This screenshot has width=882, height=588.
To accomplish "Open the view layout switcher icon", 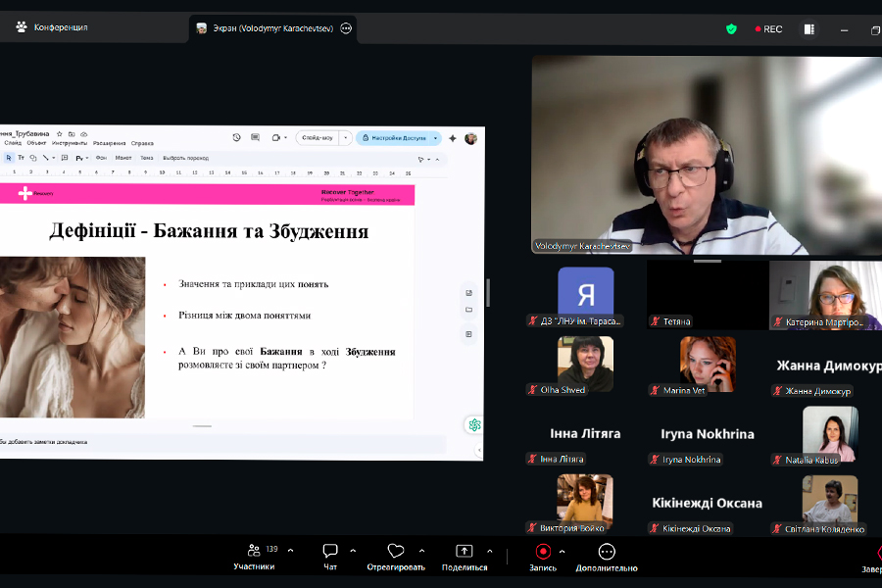I will coord(809,29).
